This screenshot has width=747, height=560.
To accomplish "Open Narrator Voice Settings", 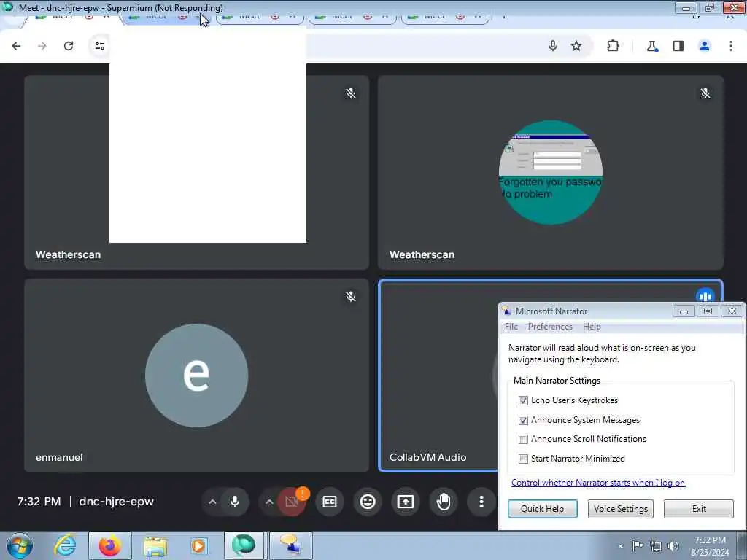I will point(620,508).
